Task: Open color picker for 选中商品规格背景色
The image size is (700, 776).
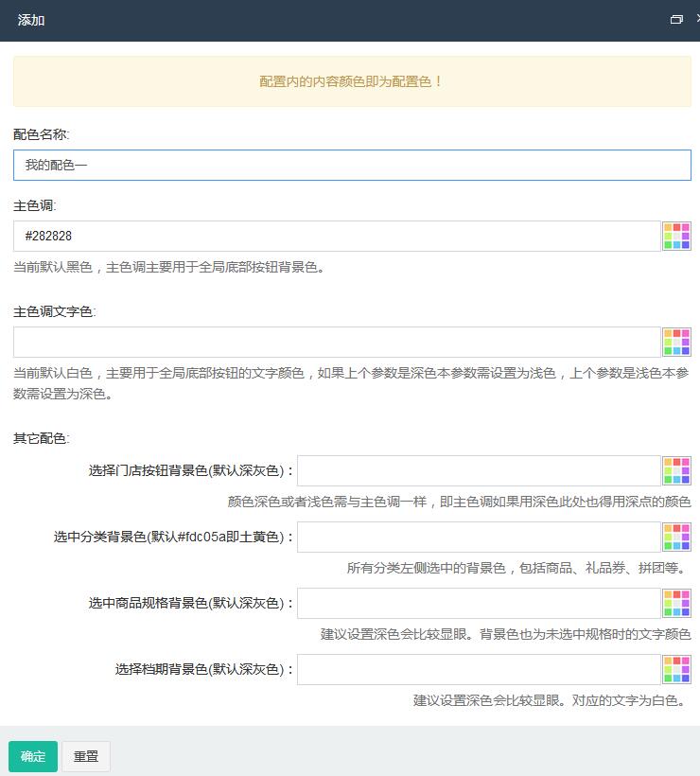Action: pyautogui.click(x=676, y=603)
